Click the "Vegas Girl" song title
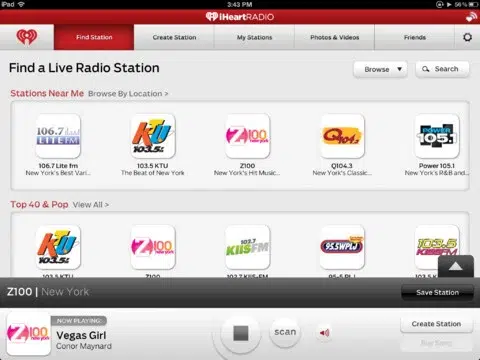The width and height of the screenshot is (480, 360). click(x=81, y=335)
